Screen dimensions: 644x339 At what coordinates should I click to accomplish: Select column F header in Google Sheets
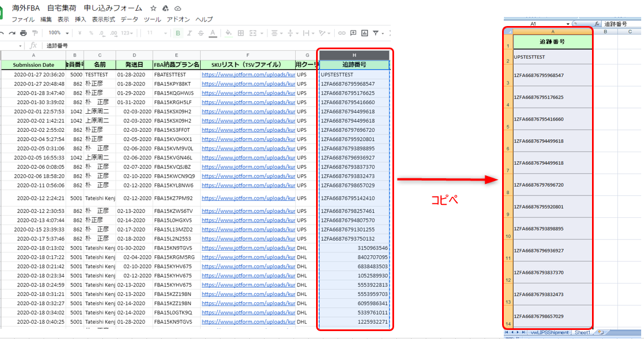[248, 55]
